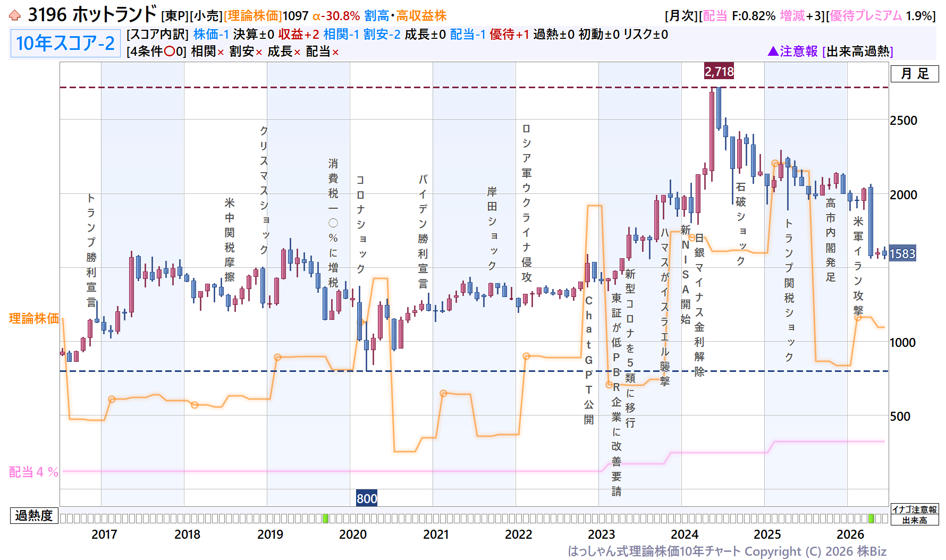Click the green overheat square in late 2019

pos(326,518)
